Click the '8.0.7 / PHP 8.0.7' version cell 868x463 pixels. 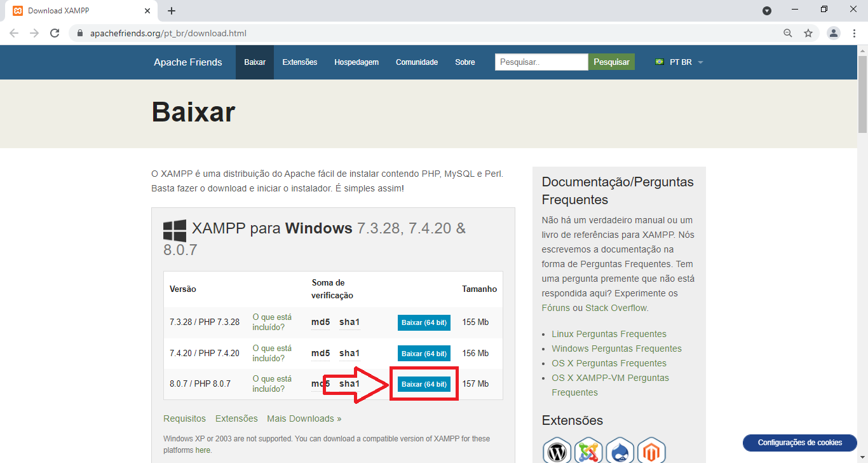click(200, 384)
